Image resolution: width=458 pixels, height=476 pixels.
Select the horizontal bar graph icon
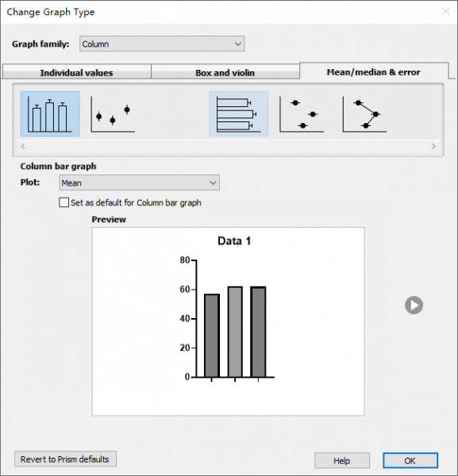tap(239, 114)
